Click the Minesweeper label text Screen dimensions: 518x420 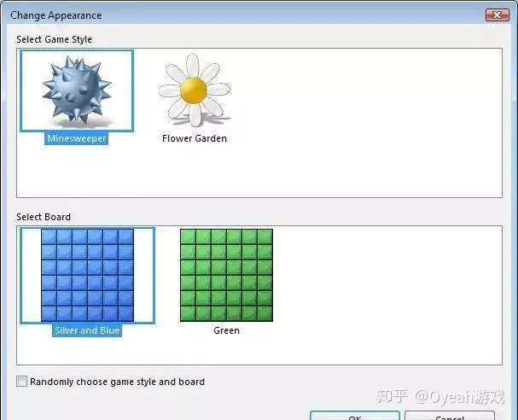tap(77, 138)
